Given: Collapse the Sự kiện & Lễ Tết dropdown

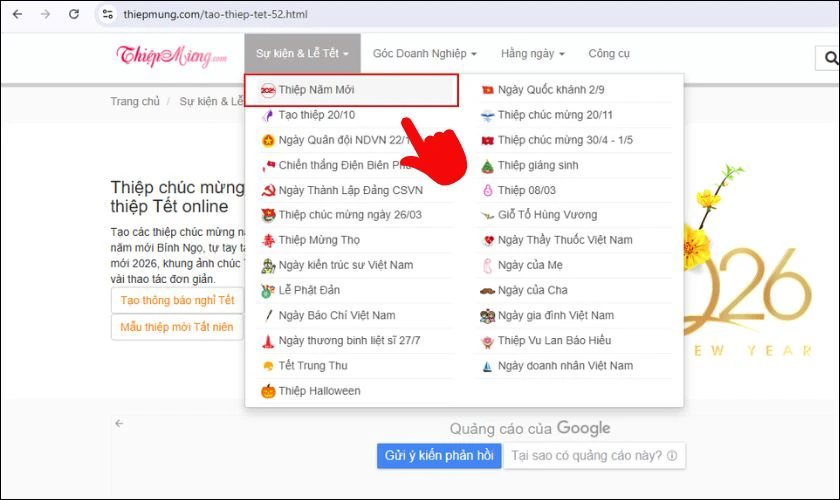Looking at the screenshot, I should (303, 54).
